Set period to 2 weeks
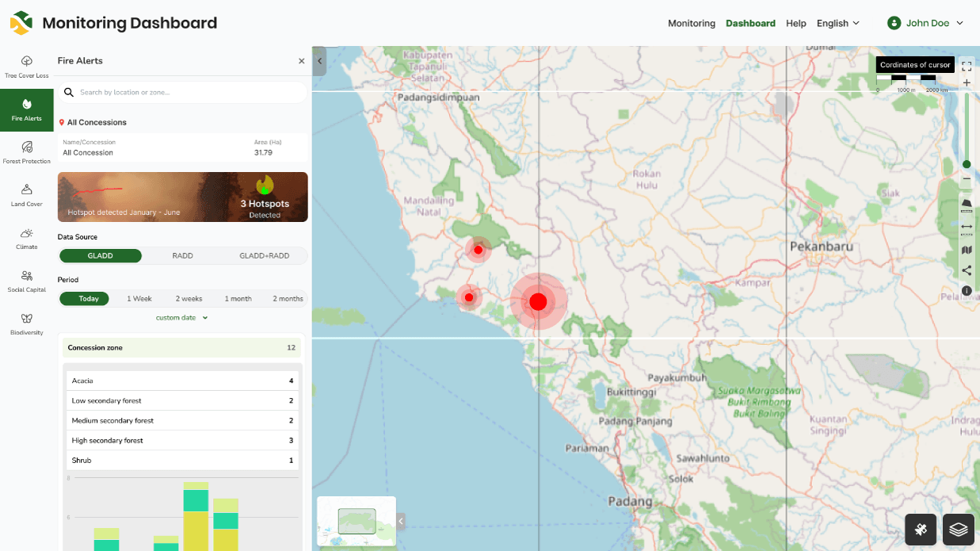Image resolution: width=980 pixels, height=551 pixels. click(x=189, y=299)
